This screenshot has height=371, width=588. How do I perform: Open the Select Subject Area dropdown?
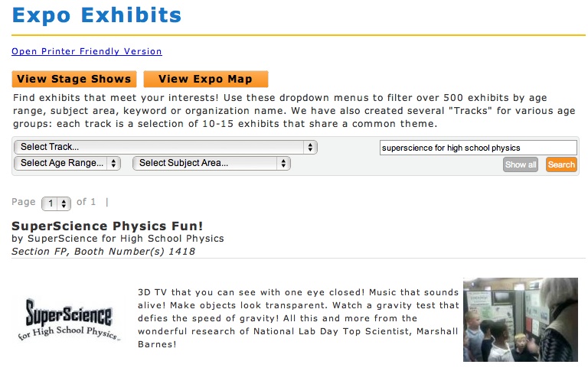(x=211, y=163)
